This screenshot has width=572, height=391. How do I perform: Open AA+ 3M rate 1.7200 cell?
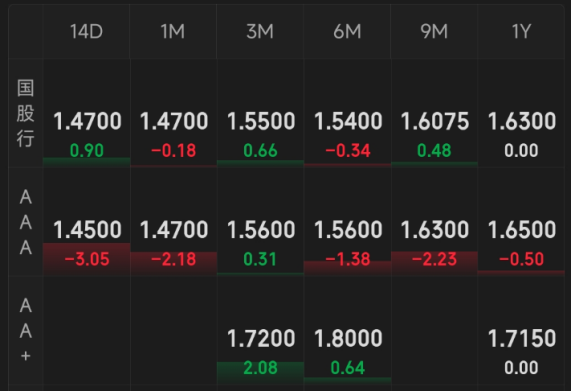260,330
